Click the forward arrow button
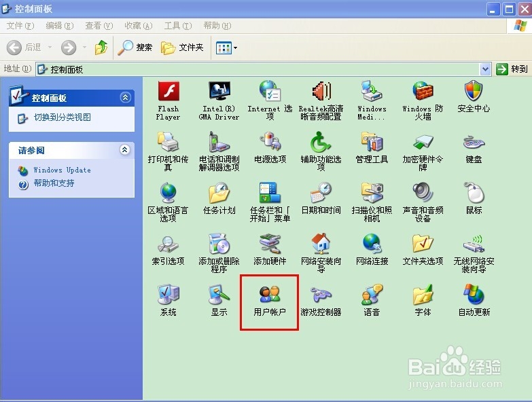Image resolution: width=532 pixels, height=402 pixels. 68,48
